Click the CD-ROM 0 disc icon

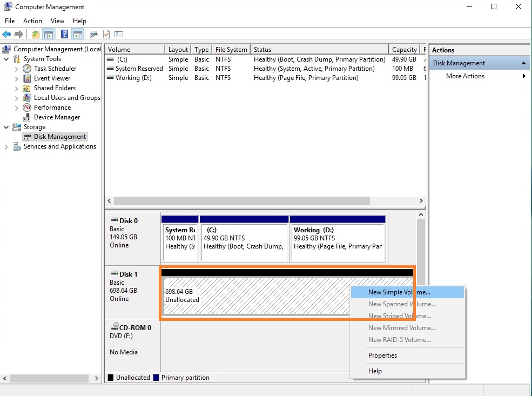[115, 327]
